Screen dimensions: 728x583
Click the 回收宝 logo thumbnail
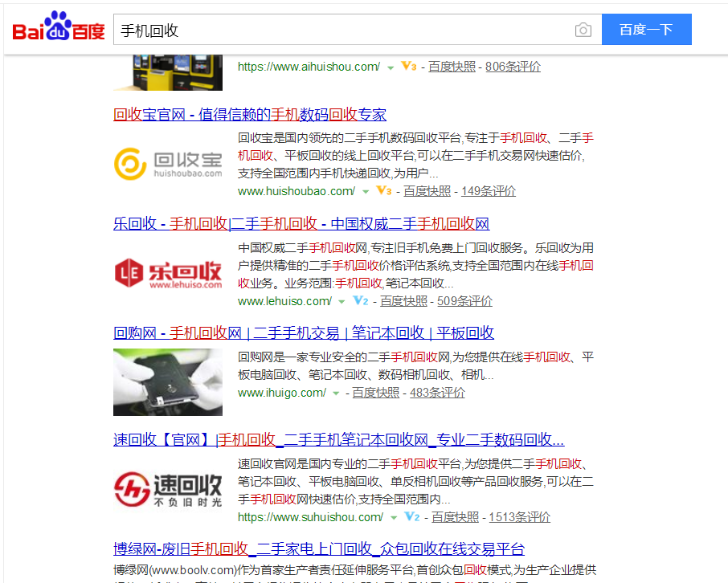click(x=168, y=164)
